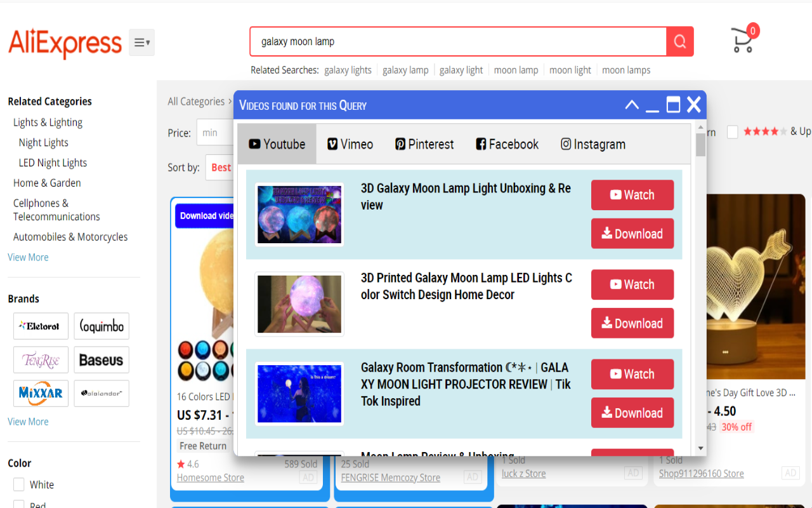Expand View More under Related Categories
812x508 pixels.
click(27, 257)
